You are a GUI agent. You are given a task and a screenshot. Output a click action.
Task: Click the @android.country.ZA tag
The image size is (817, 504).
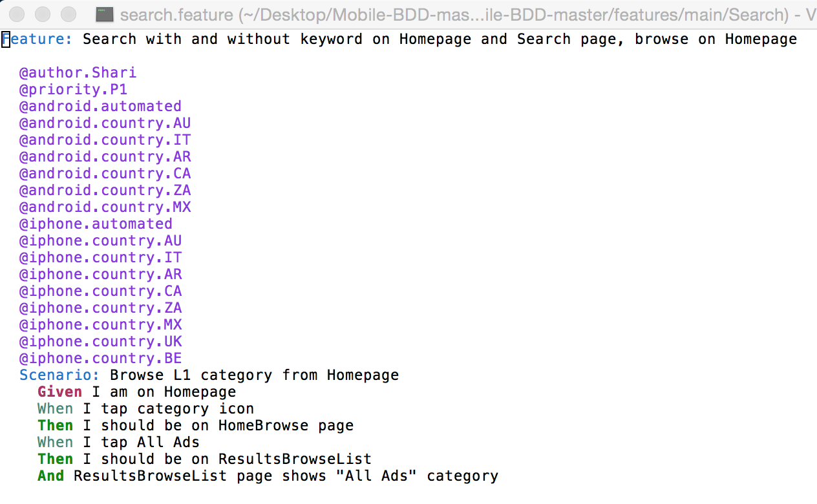tap(105, 190)
